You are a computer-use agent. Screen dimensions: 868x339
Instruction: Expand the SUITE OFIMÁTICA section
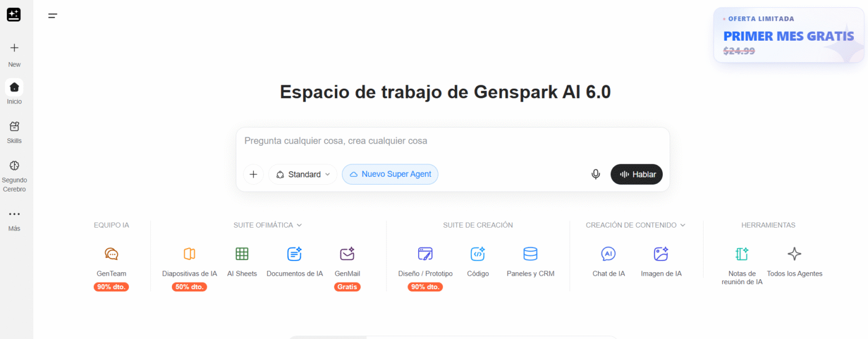point(268,225)
